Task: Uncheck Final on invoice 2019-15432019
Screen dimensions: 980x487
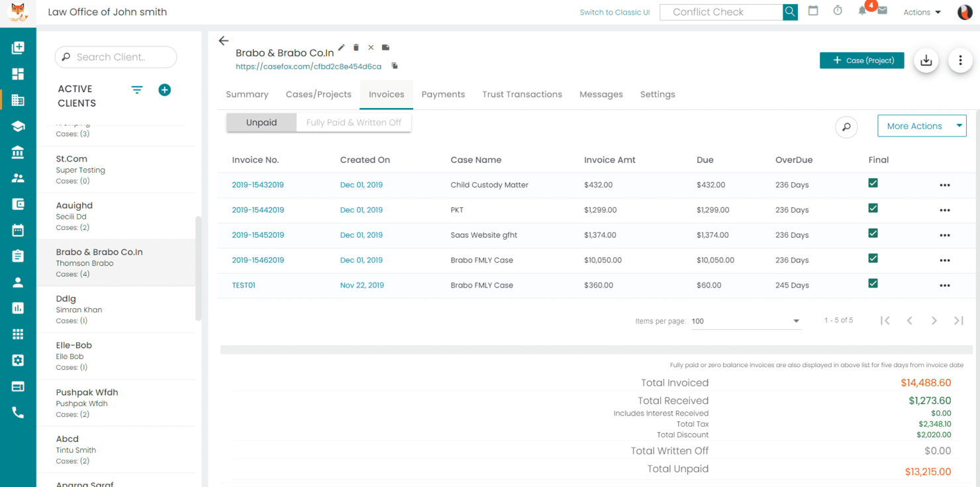Action: [x=873, y=183]
